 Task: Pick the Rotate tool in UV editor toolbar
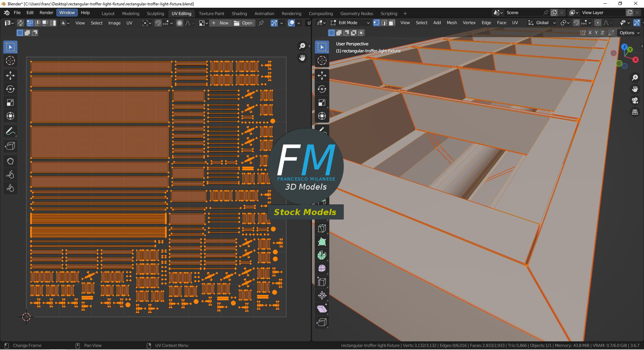click(x=10, y=89)
